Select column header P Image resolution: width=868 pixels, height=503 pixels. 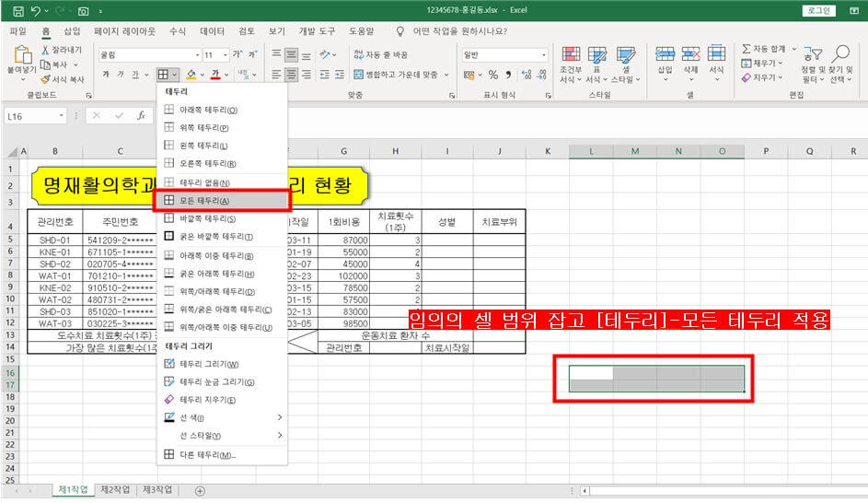click(x=766, y=151)
